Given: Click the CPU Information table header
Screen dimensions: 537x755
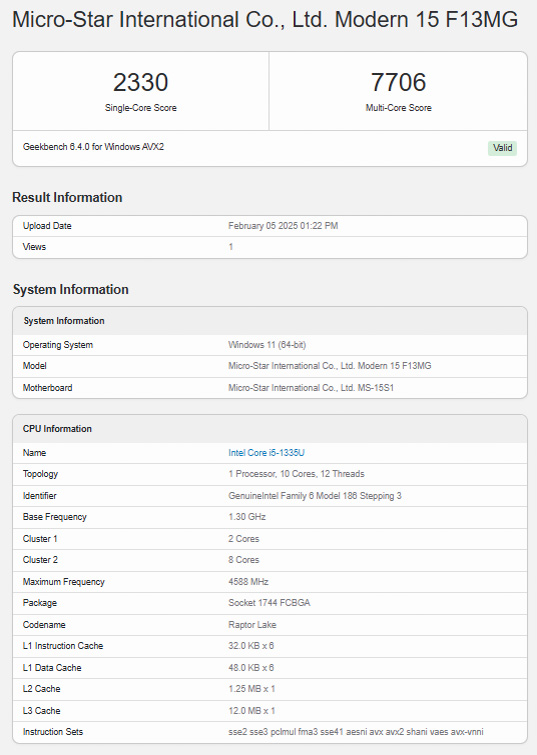Looking at the screenshot, I should click(270, 429).
